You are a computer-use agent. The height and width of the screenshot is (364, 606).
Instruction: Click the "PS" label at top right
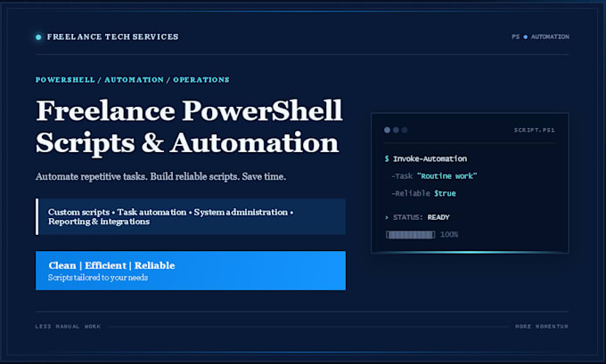[516, 36]
